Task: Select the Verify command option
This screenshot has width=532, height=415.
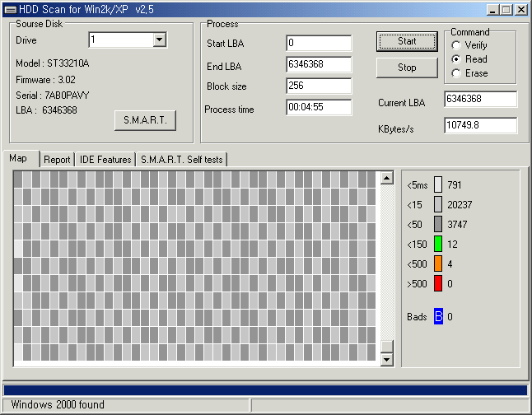Action: click(456, 45)
